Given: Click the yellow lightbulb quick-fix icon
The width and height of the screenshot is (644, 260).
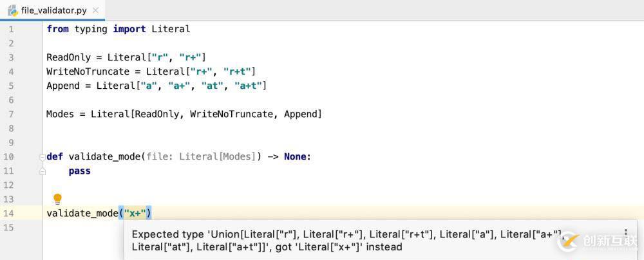Looking at the screenshot, I should [x=57, y=199].
